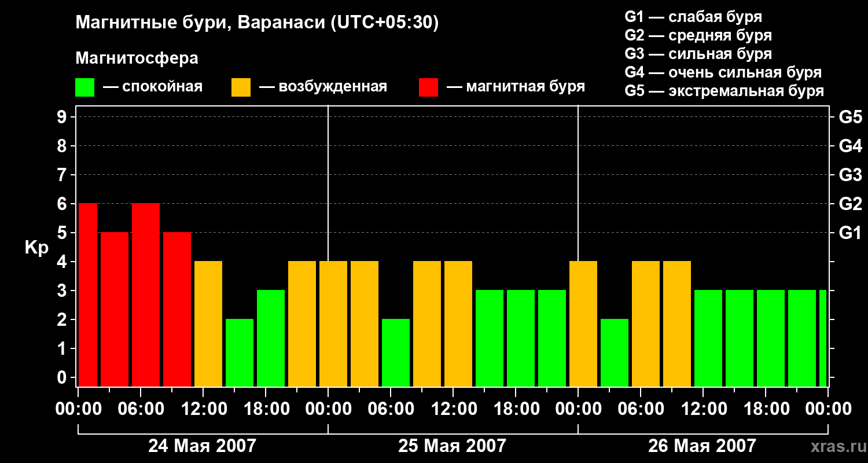Click the first green Kp 3 bar on 25 Мая
This screenshot has height=463, width=868.
pos(490,339)
